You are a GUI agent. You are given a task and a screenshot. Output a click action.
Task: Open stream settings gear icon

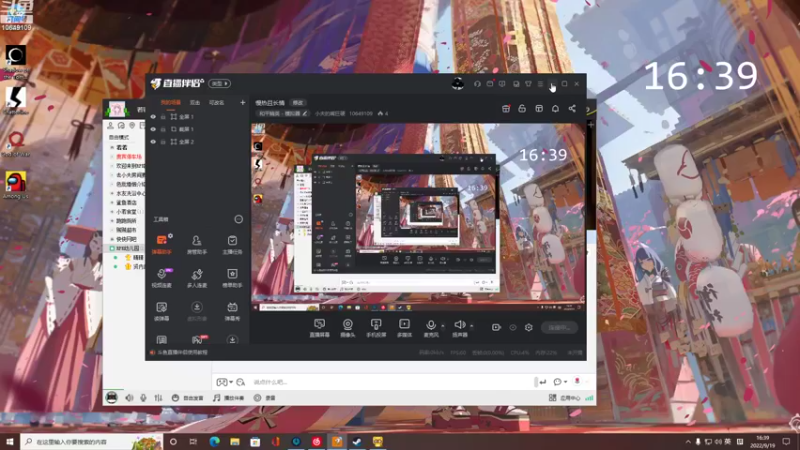point(529,328)
